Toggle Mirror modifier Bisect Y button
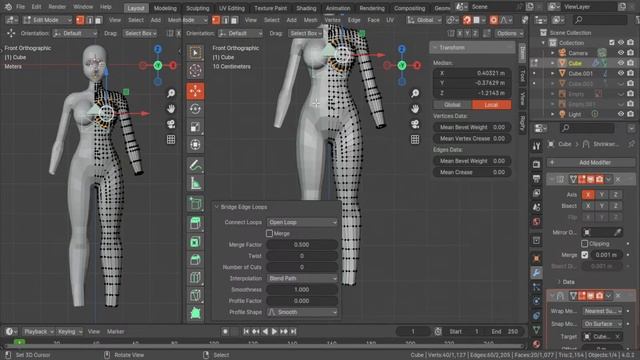This screenshot has width=640, height=360. [602, 206]
